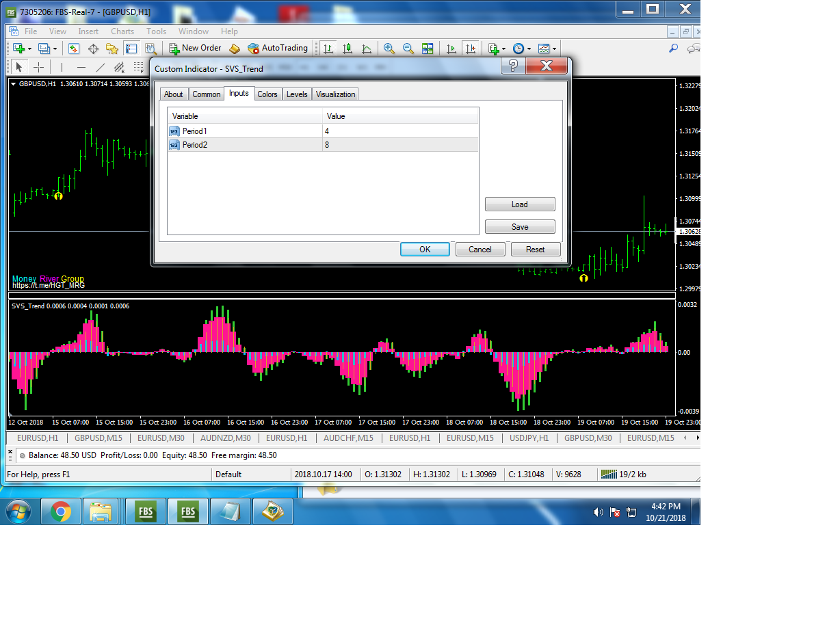840x629 pixels.
Task: Expand the Periods dropdown arrow
Action: pyautogui.click(x=529, y=49)
